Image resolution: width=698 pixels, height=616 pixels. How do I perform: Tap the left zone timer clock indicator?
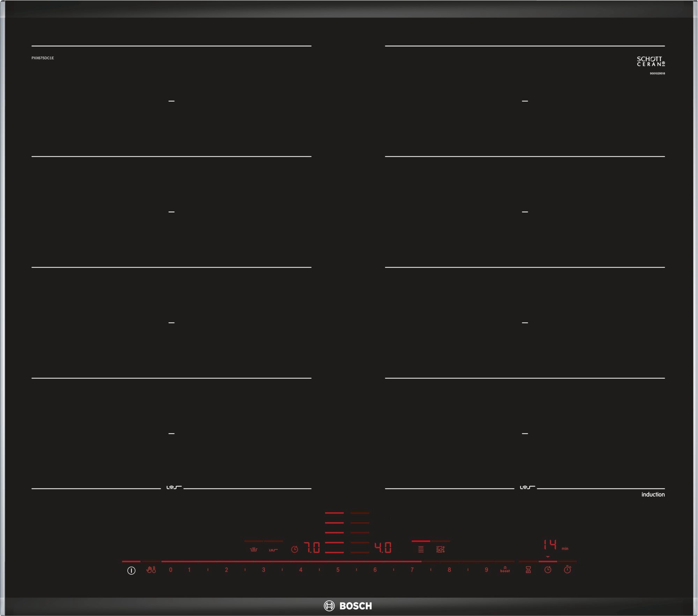[295, 549]
